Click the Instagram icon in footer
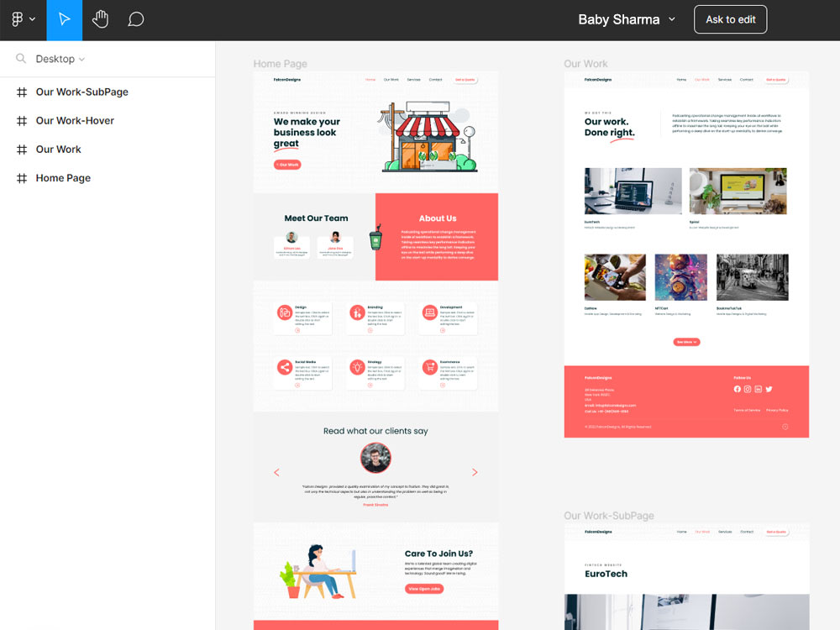The width and height of the screenshot is (840, 630). 748,389
